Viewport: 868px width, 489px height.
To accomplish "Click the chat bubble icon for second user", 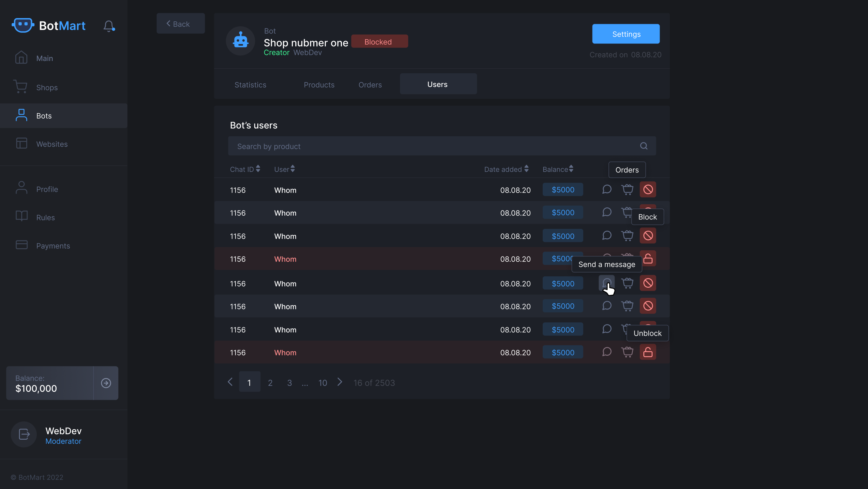I will point(607,213).
